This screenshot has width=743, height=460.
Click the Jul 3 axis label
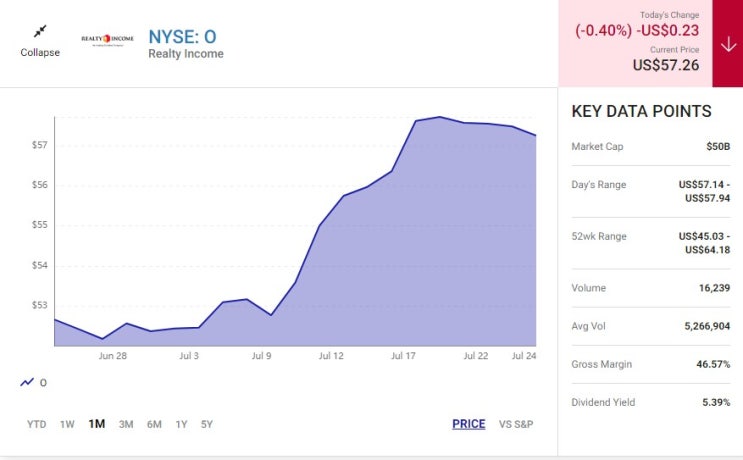[x=189, y=355]
